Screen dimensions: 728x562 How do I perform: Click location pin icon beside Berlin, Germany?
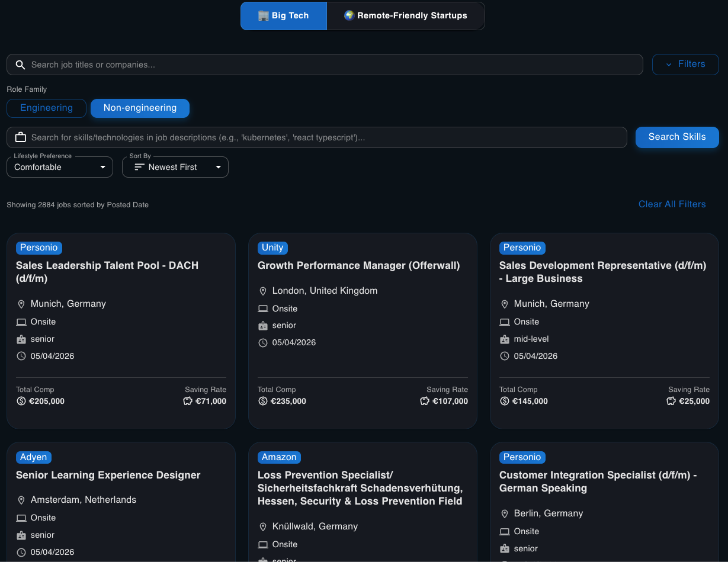tap(505, 513)
